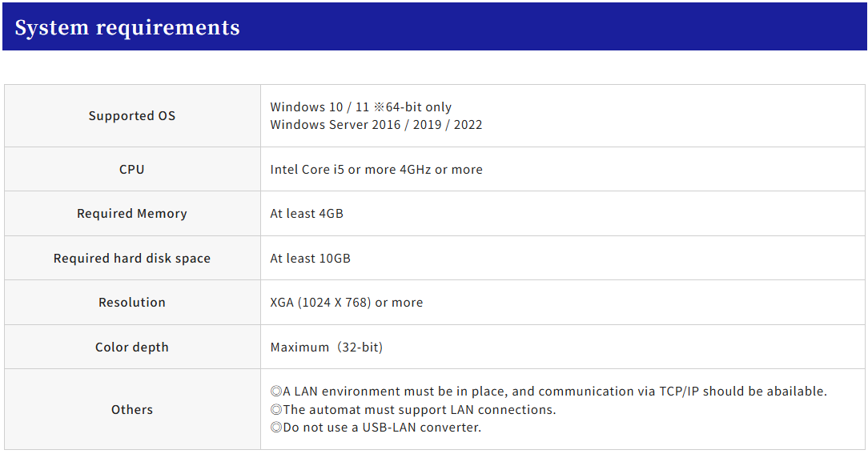Click the Others row label
This screenshot has width=868, height=458.
tap(132, 409)
